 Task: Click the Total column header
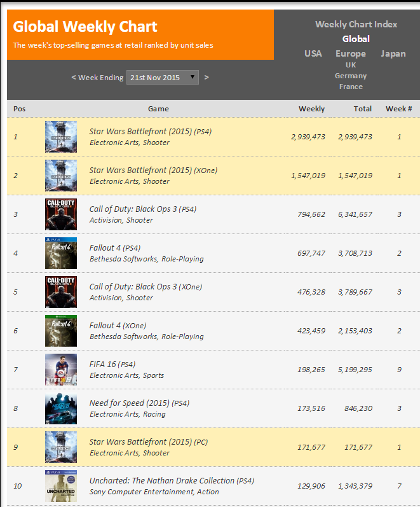362,109
